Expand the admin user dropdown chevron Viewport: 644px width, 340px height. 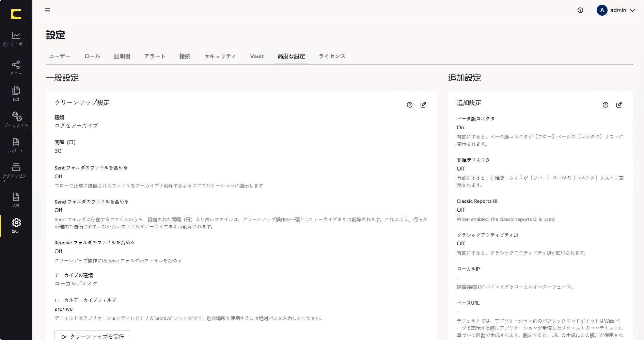[x=632, y=11]
